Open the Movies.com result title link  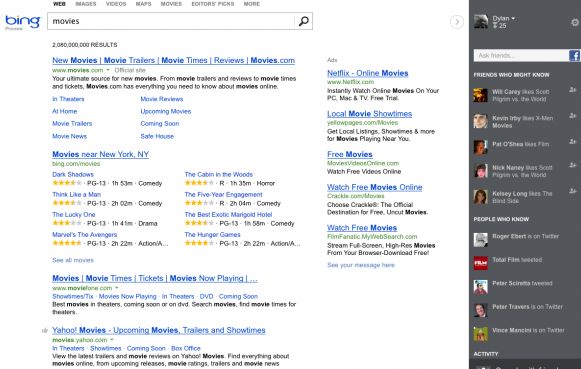173,60
